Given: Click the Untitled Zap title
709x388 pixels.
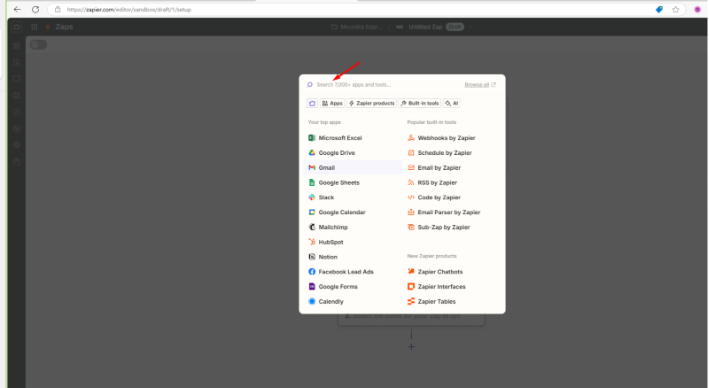Looking at the screenshot, I should coord(425,27).
